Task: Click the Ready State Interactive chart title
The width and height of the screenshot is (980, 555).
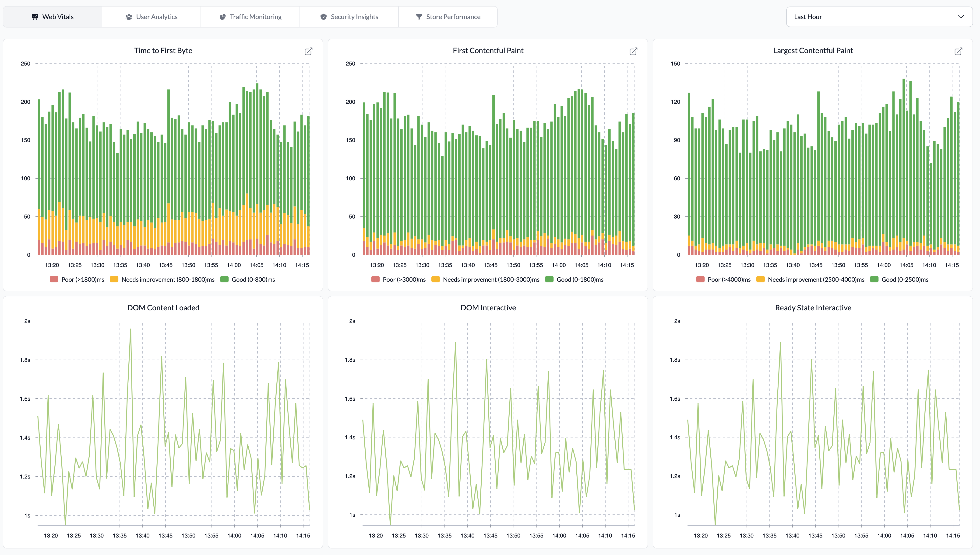Action: tap(813, 308)
